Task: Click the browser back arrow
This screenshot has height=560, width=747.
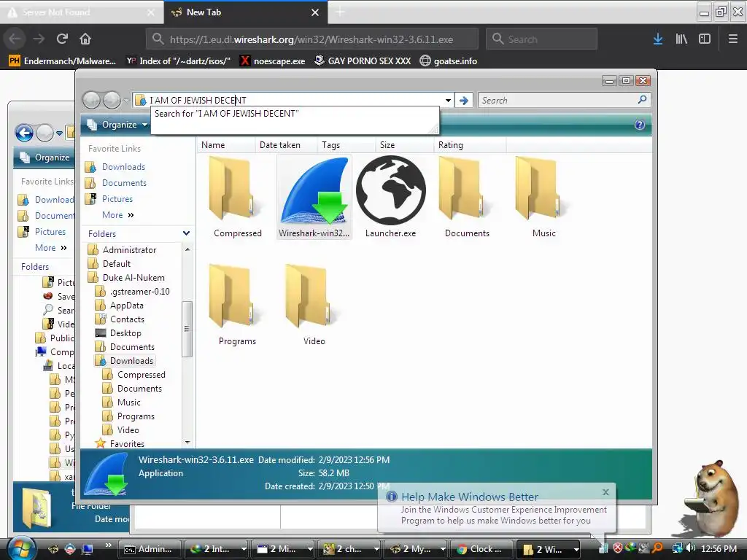Action: pos(15,39)
